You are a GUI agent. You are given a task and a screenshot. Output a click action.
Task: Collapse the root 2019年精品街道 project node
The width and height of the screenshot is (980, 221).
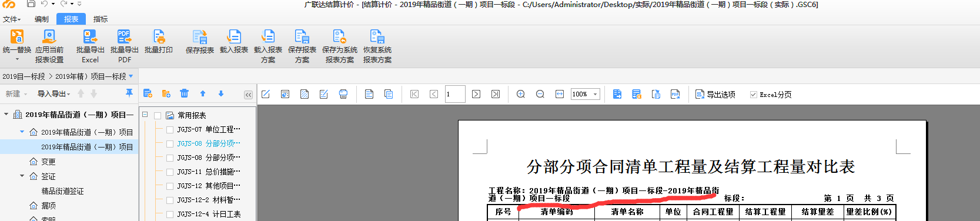[x=6, y=115]
